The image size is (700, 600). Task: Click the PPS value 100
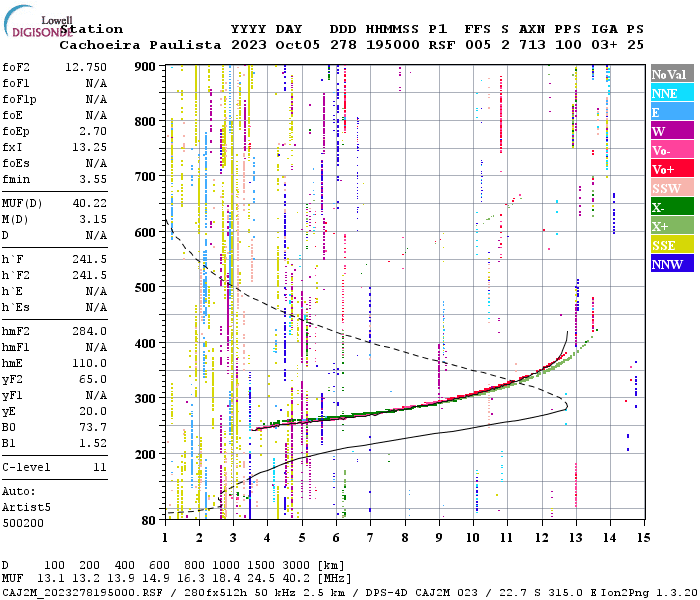coord(568,45)
